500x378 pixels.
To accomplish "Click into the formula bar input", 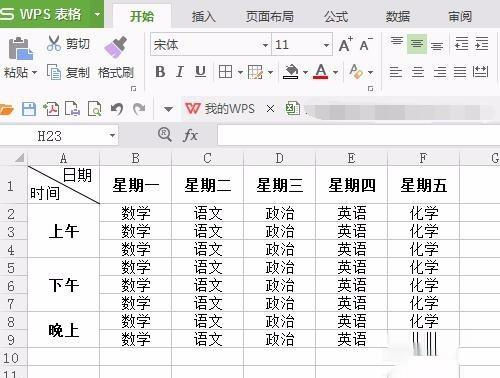I will click(x=358, y=135).
